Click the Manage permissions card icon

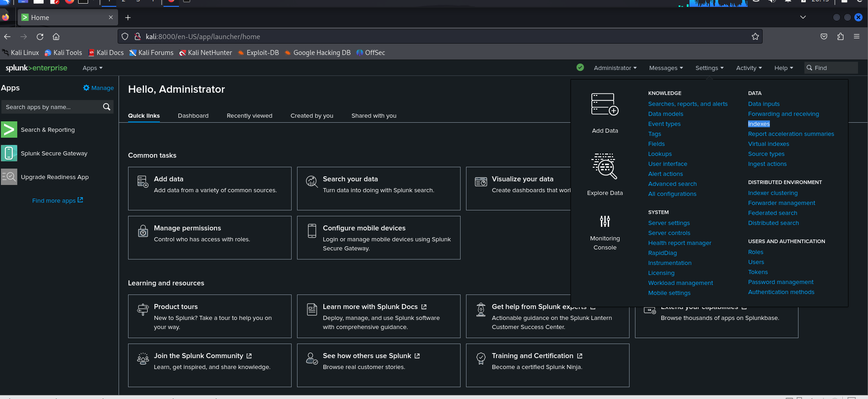[x=143, y=231]
